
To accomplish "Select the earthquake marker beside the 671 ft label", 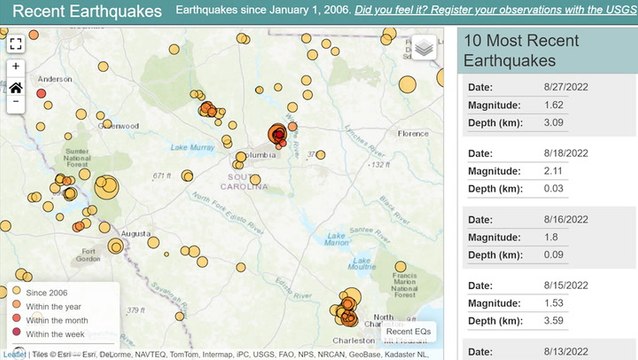I will 187,176.
